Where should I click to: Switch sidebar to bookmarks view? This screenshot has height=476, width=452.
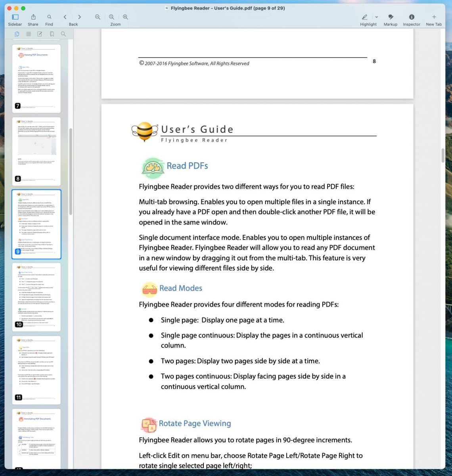coord(52,34)
